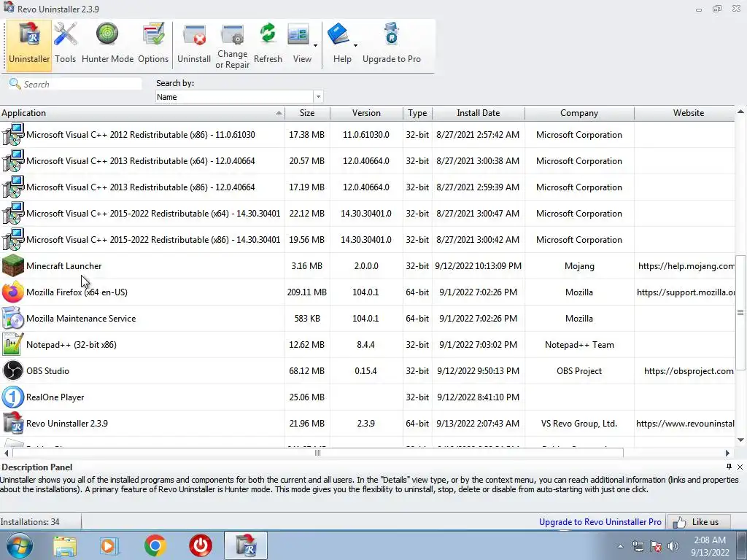The image size is (747, 560).
Task: Click the https://help.mojang.com website cell
Action: [686, 266]
